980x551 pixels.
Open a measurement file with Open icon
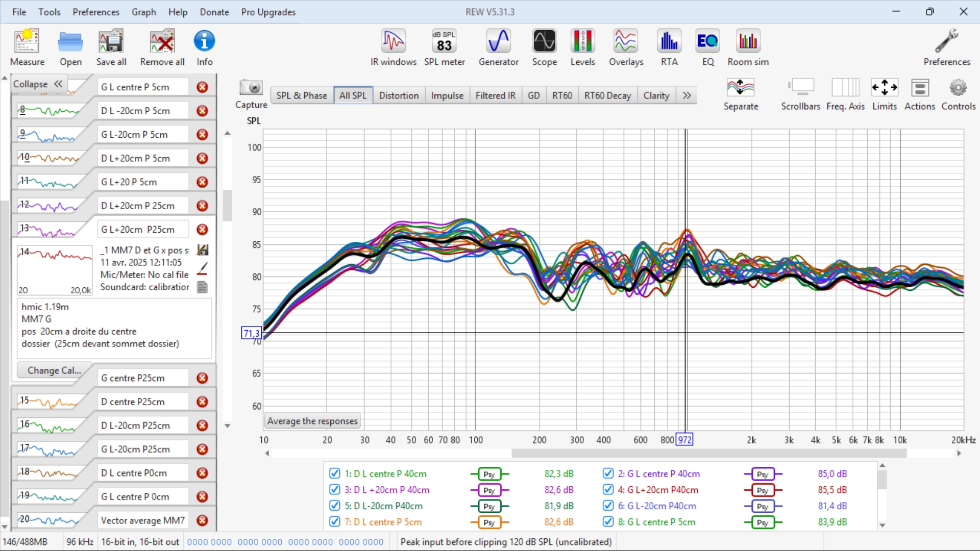(x=70, y=47)
